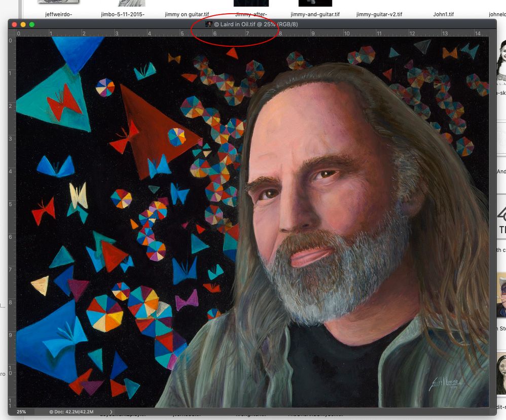This screenshot has height=420, width=506.
Task: Click the jeffweirdo- thumbnail in Finder
Action: click(x=58, y=2)
